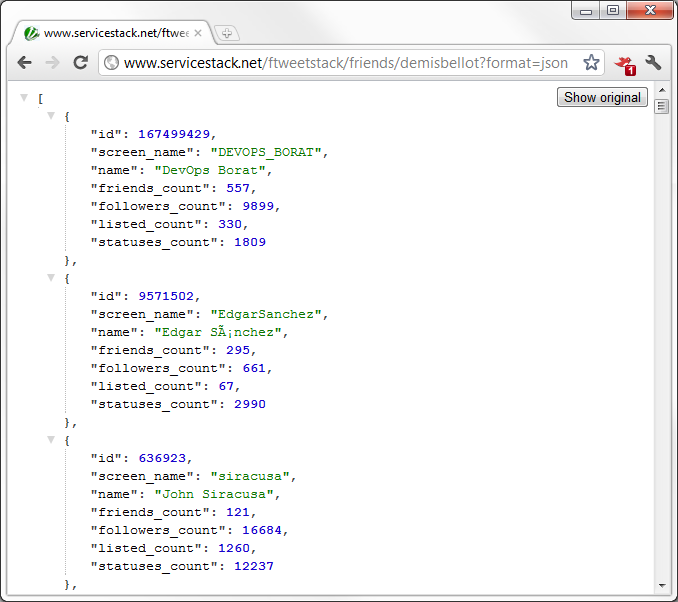Click the followers_count value 9899
678x602 pixels.
(258, 206)
